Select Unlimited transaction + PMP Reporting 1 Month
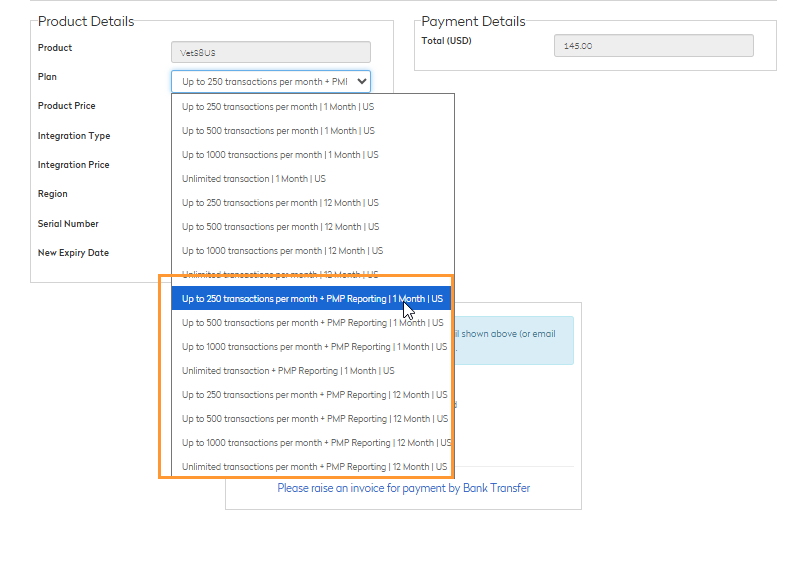 [x=288, y=371]
